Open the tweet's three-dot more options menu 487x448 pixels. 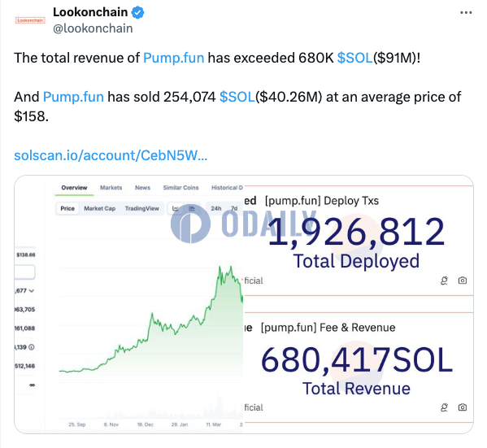tap(466, 13)
